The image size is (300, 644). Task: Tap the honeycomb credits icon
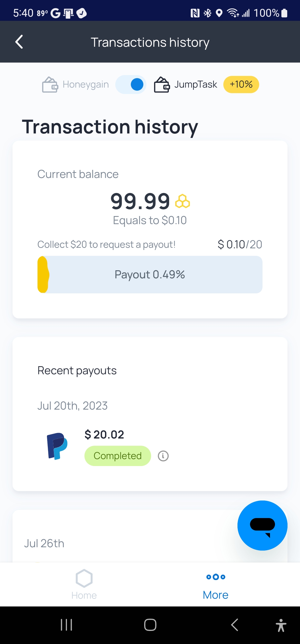point(182,201)
